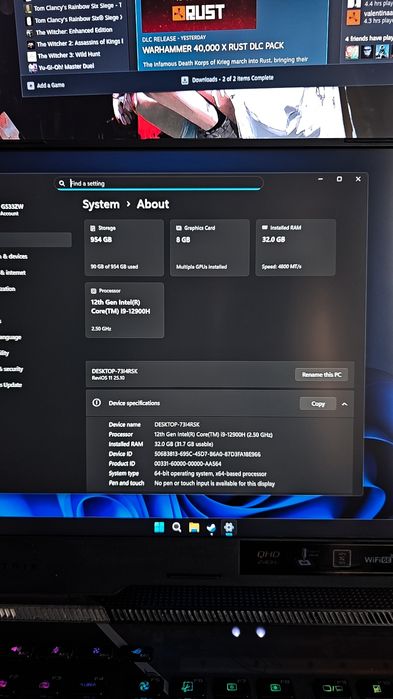Screen dimensions: 393x699
Task: Select Yu-Gi-Oh! Master Duel in Steam library
Action: [67, 67]
